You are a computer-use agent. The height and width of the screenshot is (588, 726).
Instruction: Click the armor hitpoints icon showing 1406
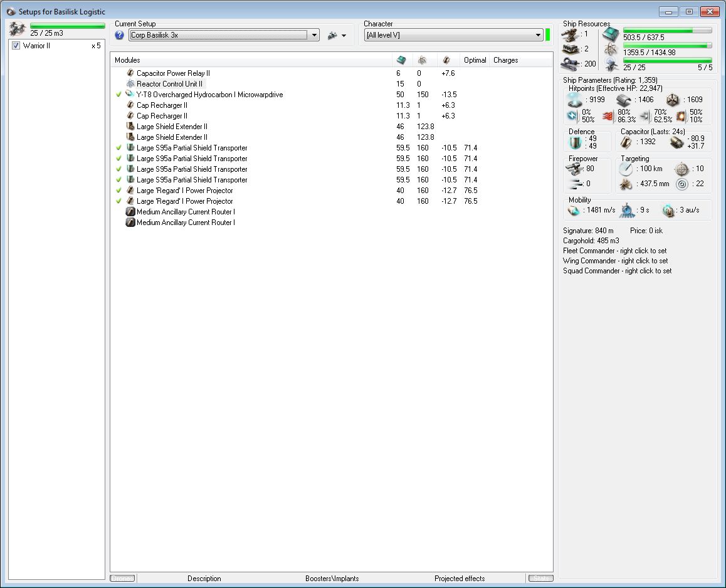pos(624,100)
